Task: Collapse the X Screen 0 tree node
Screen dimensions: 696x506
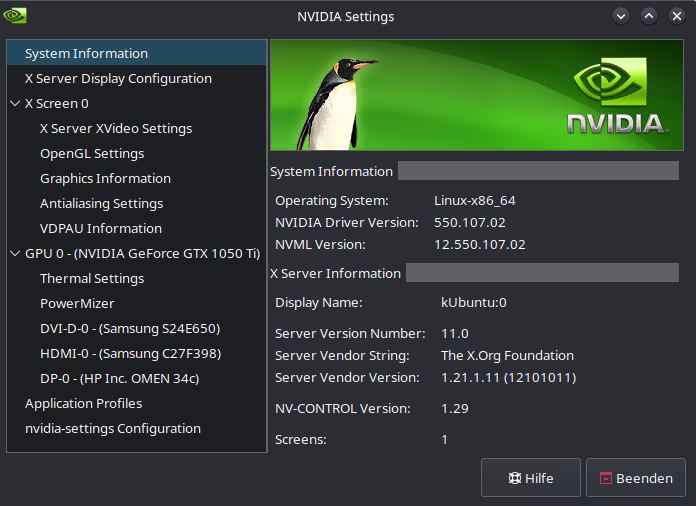Action: pos(15,103)
